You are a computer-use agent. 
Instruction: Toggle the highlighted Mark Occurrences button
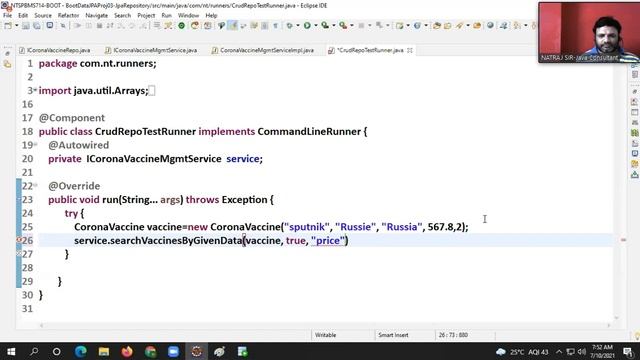pyautogui.click(x=232, y=25)
